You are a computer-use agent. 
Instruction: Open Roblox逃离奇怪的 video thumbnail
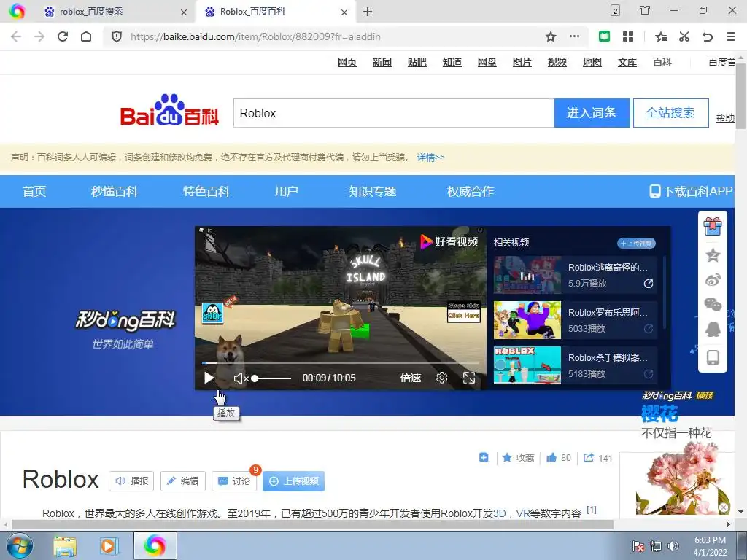click(x=527, y=275)
